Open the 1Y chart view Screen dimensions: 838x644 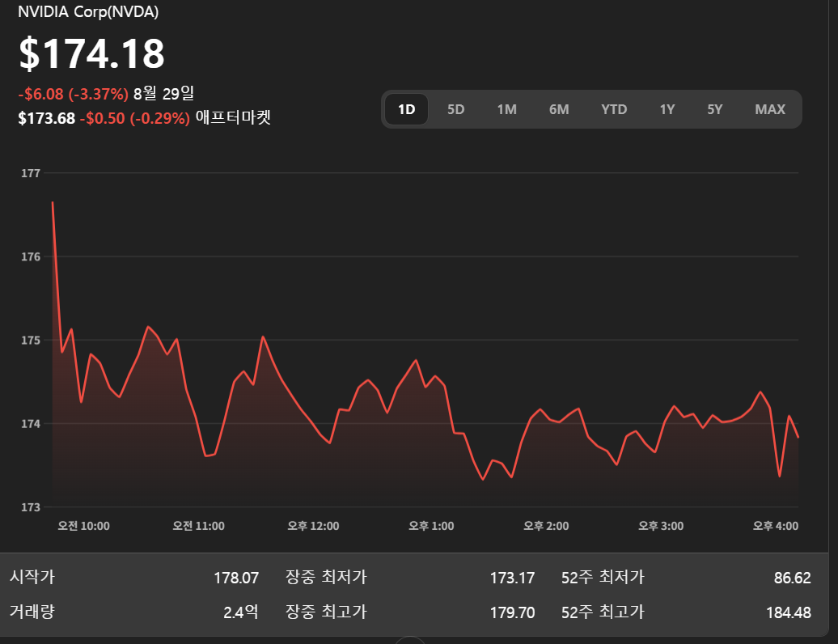coord(667,109)
